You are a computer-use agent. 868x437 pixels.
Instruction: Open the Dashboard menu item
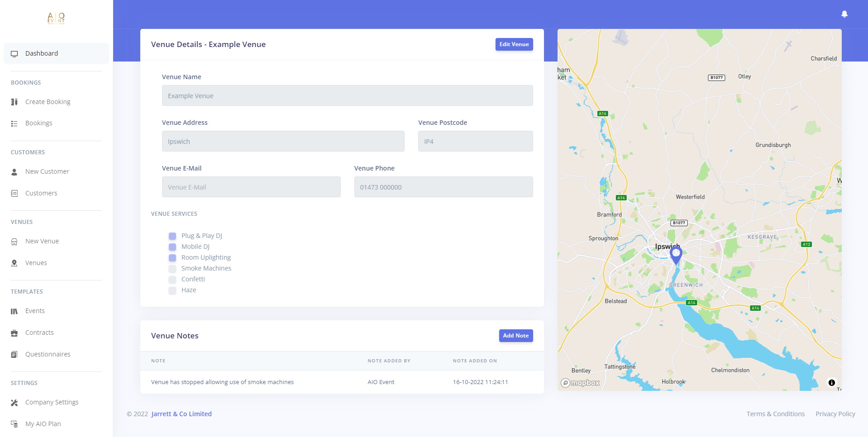(42, 53)
